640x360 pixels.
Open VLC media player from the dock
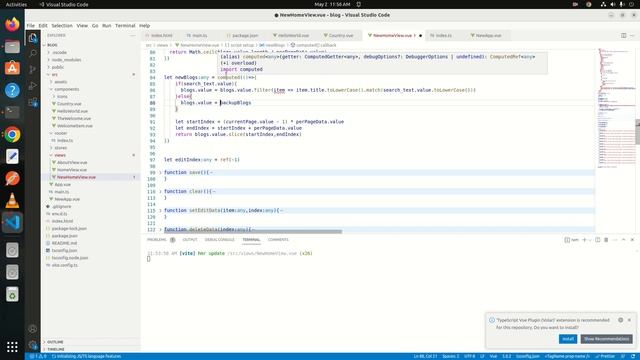[x=12, y=200]
